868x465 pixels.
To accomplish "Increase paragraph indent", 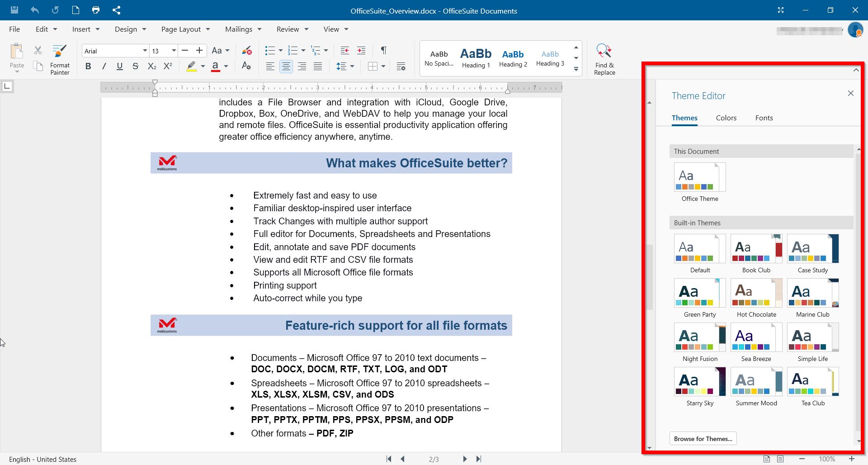I will coord(361,50).
